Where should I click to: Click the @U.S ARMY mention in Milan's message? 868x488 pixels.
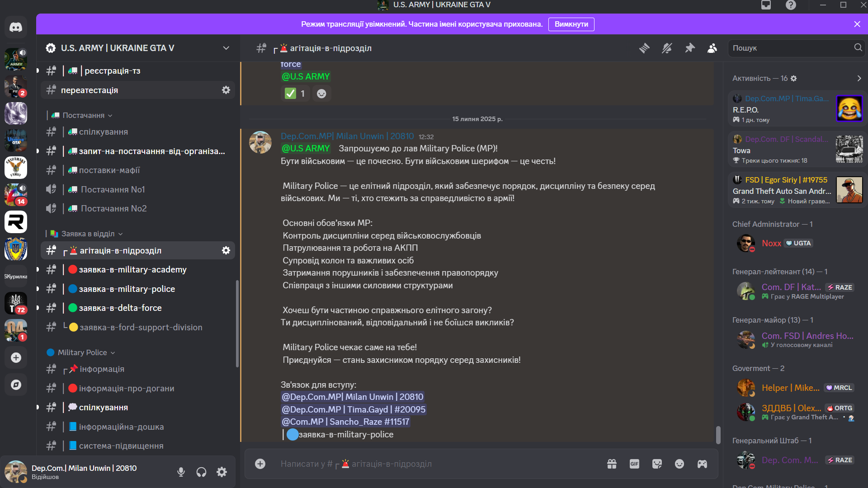(x=306, y=148)
